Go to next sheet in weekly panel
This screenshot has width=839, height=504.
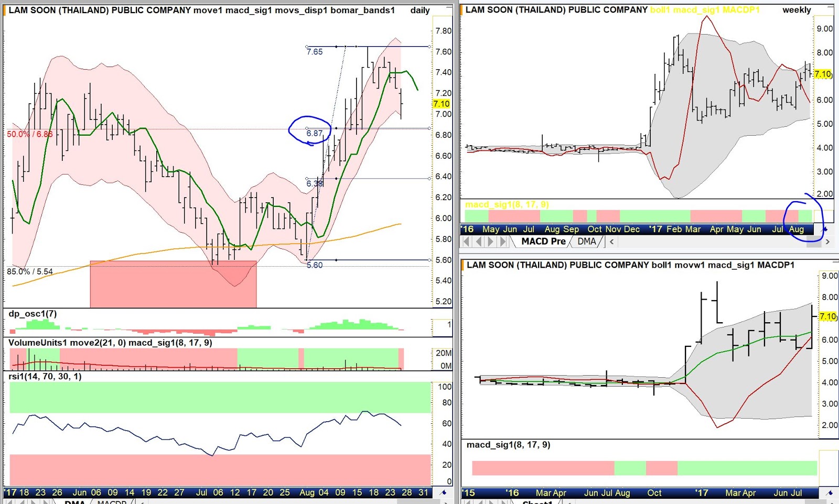click(491, 242)
